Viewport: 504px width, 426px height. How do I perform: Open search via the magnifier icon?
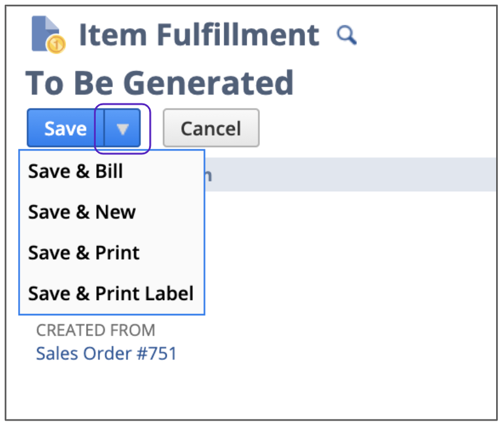346,35
